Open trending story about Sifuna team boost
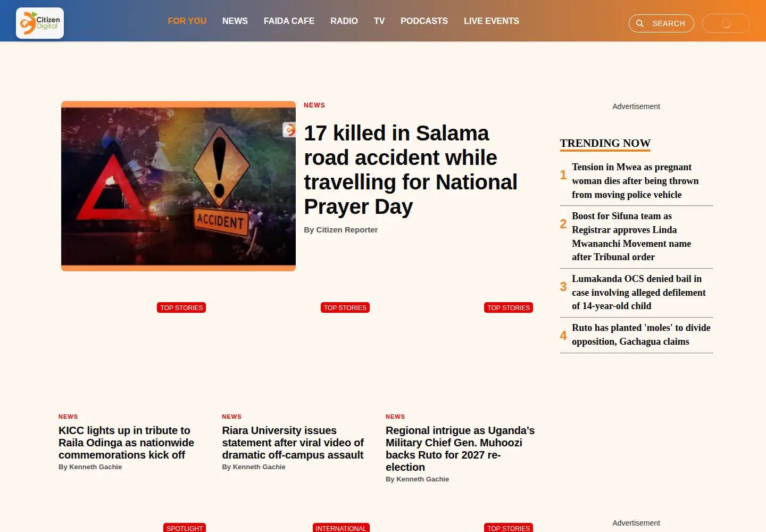 point(631,236)
